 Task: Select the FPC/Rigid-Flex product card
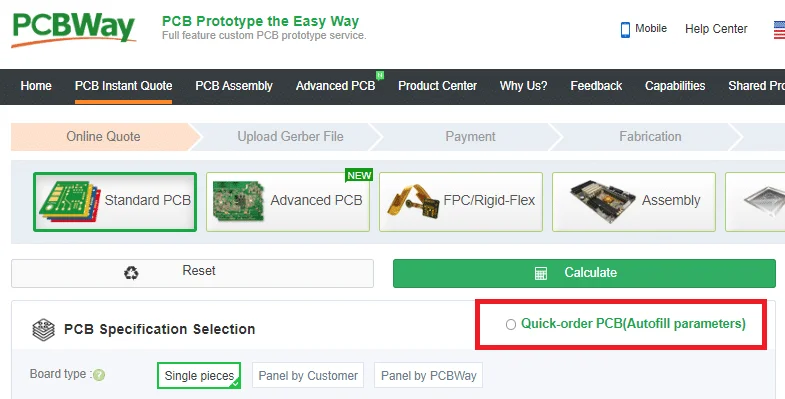click(x=461, y=202)
